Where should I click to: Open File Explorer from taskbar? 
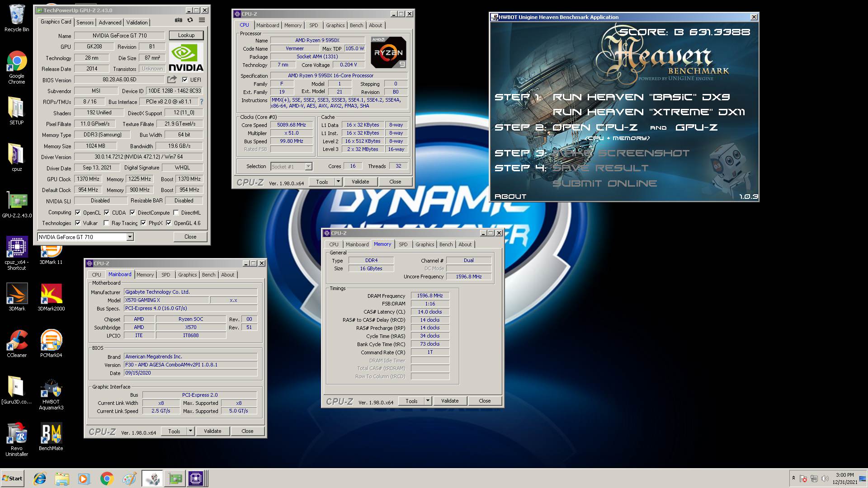[62, 479]
